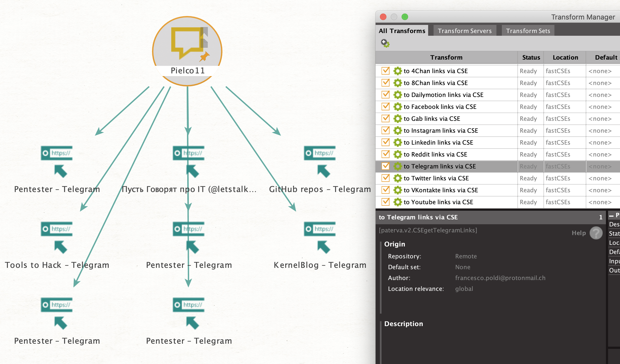
Task: Select row 'to Facebook links via CSE'
Action: click(498, 107)
